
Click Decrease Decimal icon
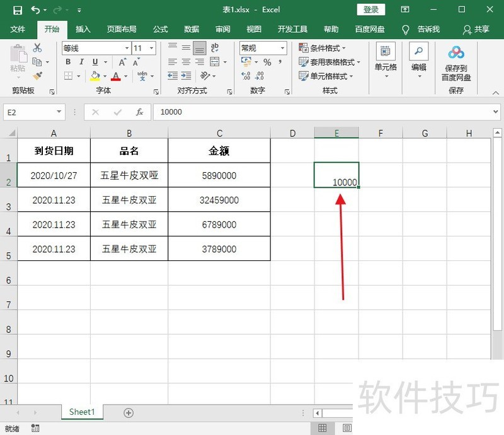(260, 76)
